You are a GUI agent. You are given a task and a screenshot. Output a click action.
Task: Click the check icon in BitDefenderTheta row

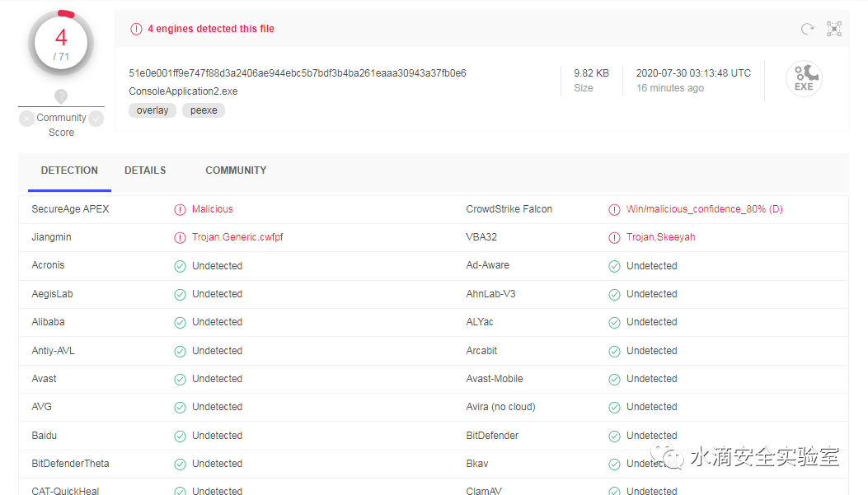[x=180, y=465]
